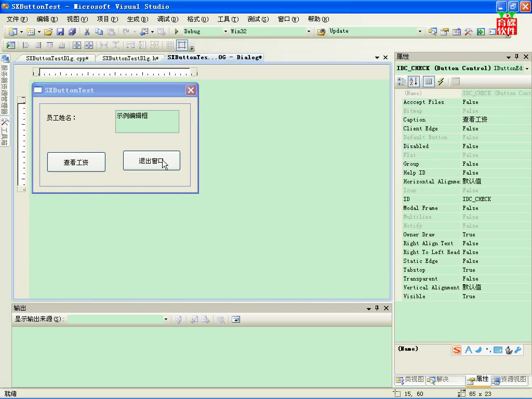Switch to SXButtonTestDlg.cpp tab
Viewport: 532px width, 399px height.
tap(57, 58)
